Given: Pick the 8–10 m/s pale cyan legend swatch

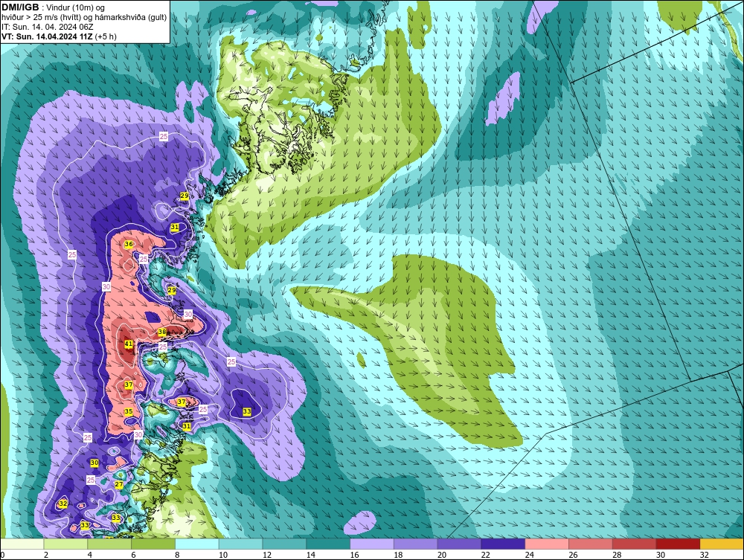Looking at the screenshot, I should [x=197, y=544].
